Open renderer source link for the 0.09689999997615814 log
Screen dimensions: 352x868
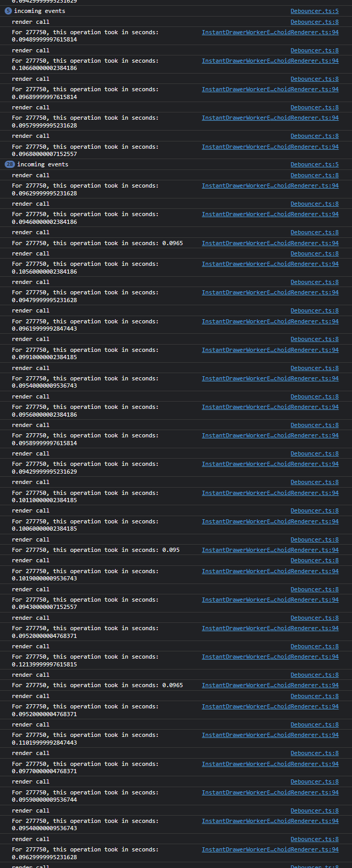point(270,89)
